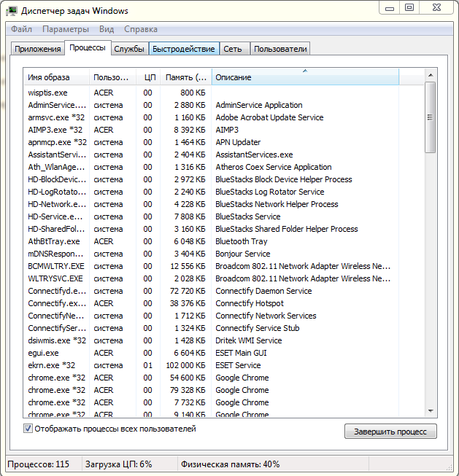Open the Параметры menu

pos(66,29)
